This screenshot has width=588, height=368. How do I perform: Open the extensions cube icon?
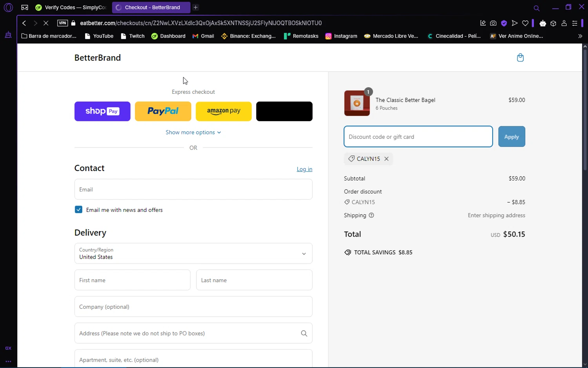pos(553,23)
